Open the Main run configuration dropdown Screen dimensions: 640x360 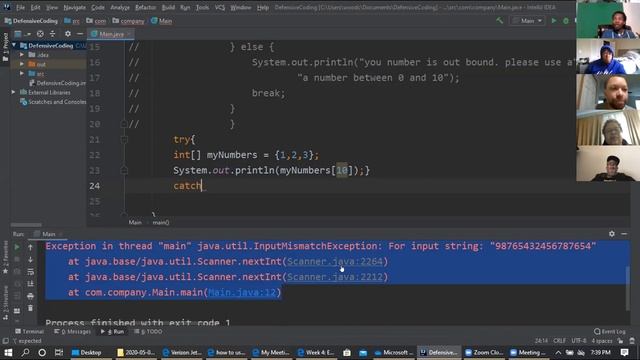click(x=527, y=20)
